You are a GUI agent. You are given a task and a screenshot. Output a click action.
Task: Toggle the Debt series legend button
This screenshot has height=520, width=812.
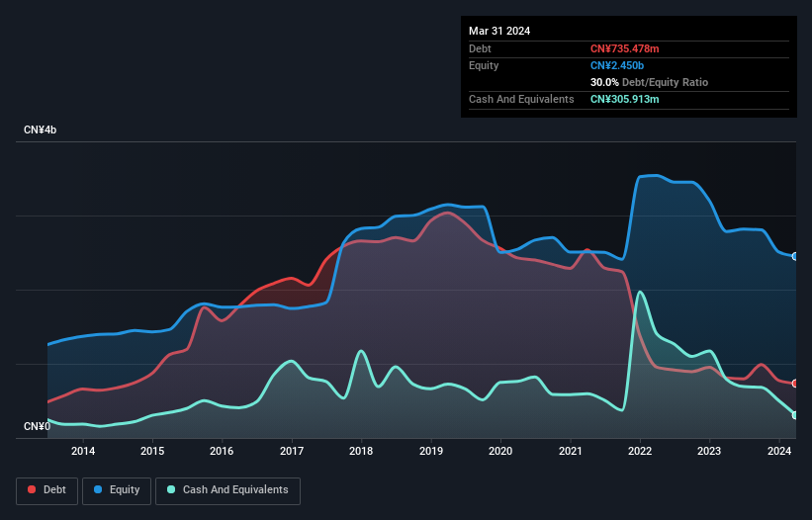(47, 490)
